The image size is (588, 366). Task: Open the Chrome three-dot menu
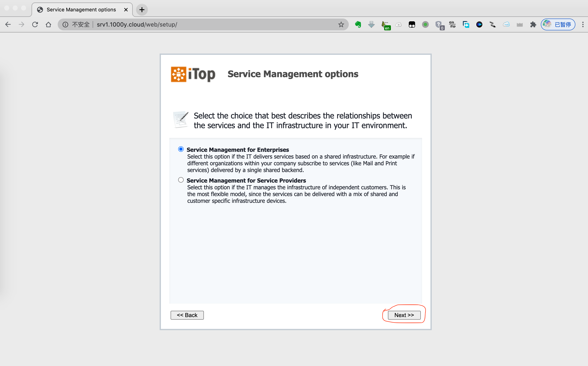tap(583, 24)
